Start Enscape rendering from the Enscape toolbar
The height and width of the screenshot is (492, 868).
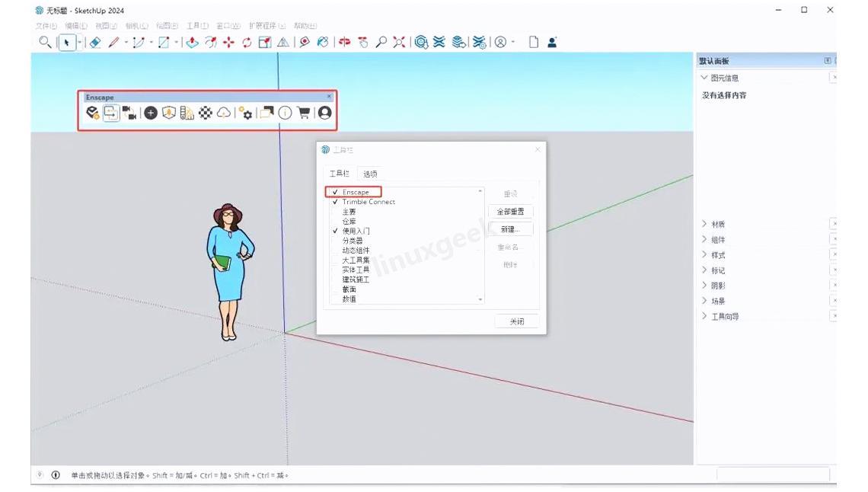coord(93,113)
